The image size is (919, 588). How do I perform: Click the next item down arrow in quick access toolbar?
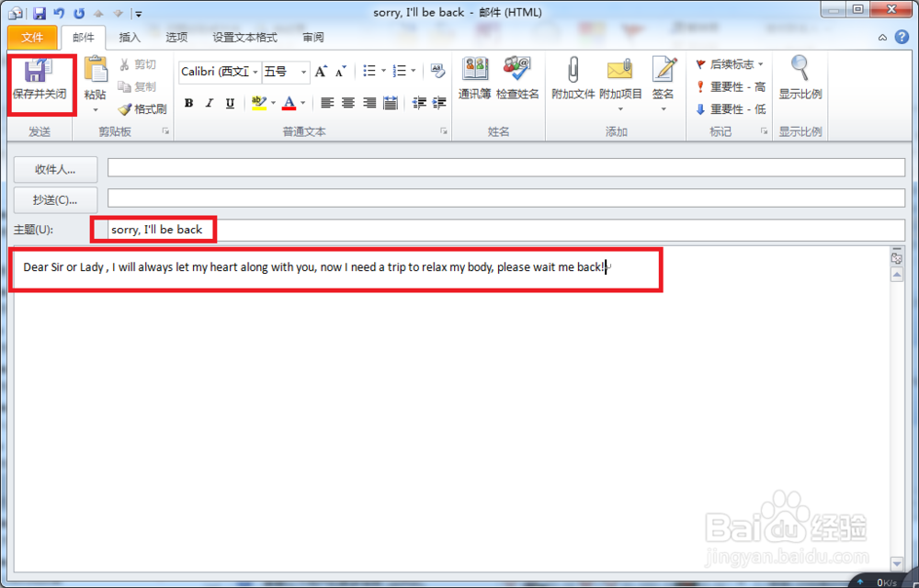119,13
